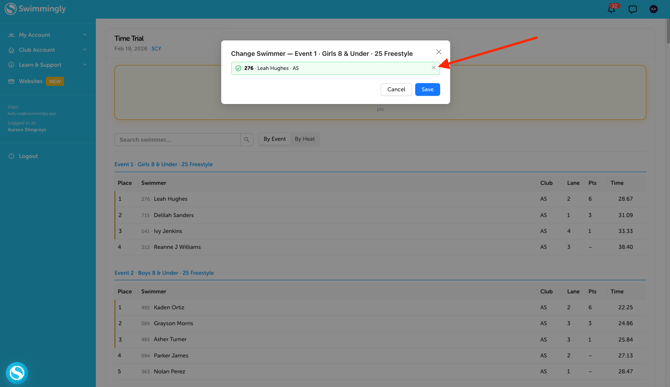The width and height of the screenshot is (670, 387).
Task: Select the Nolan Perez result row
Action: pos(380,371)
